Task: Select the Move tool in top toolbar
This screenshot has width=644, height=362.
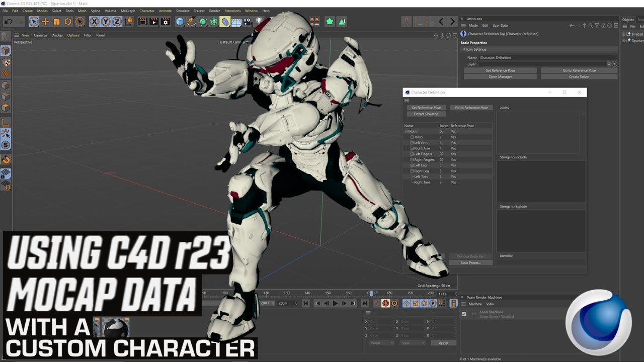Action: (x=45, y=22)
